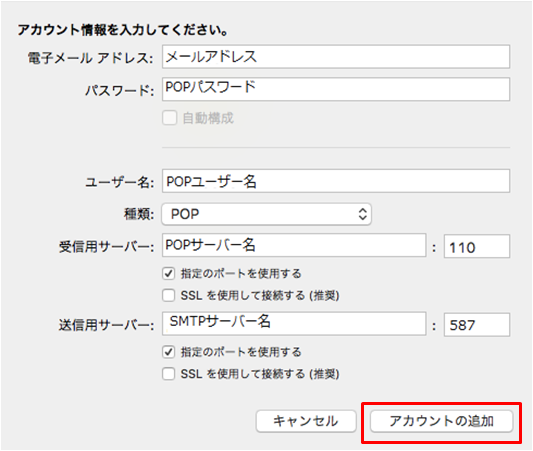Click the 送信用サーバー name field
Screen dimensions: 533x451
click(294, 324)
